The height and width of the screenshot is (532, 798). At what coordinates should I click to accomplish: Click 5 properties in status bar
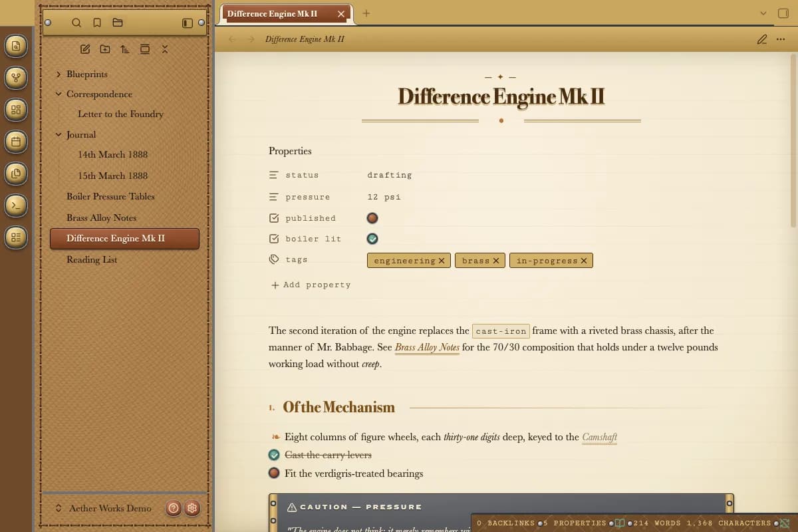pyautogui.click(x=575, y=523)
